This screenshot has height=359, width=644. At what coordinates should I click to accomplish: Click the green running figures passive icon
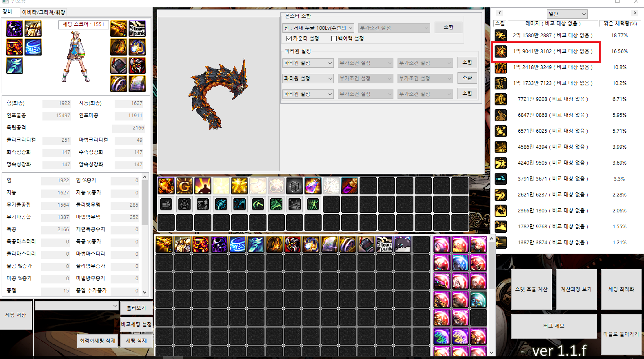pyautogui.click(x=313, y=204)
